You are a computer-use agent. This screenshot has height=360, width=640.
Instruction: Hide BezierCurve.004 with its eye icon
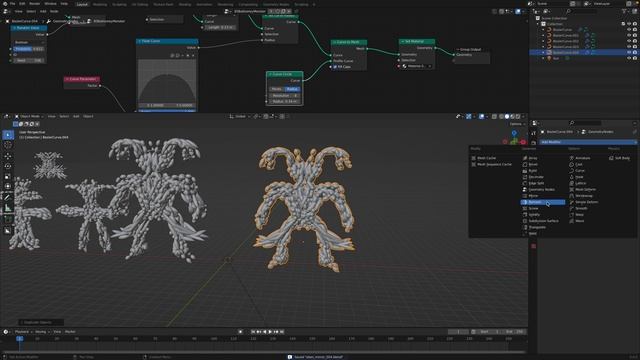tap(629, 53)
